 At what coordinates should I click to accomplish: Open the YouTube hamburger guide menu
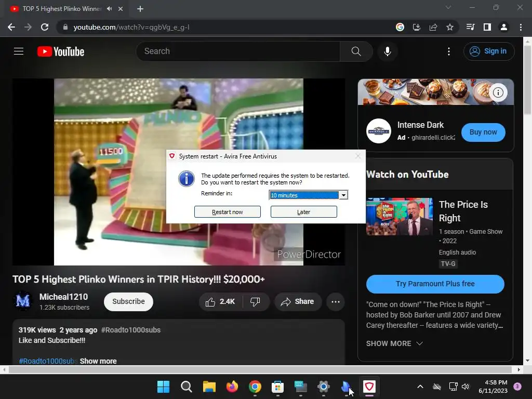coord(19,51)
